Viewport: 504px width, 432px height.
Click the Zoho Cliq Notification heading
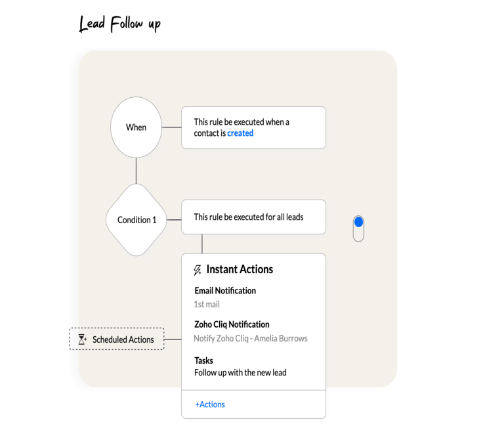232,324
